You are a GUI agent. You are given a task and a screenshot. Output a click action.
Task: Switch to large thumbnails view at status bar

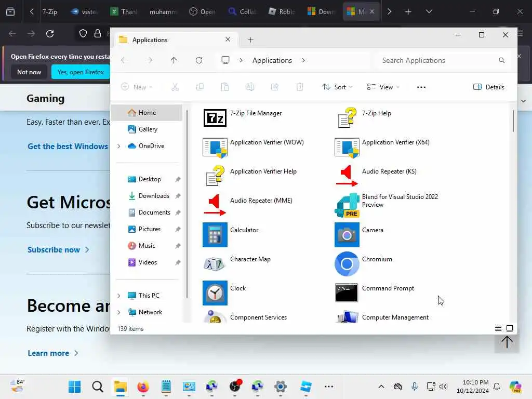510,328
